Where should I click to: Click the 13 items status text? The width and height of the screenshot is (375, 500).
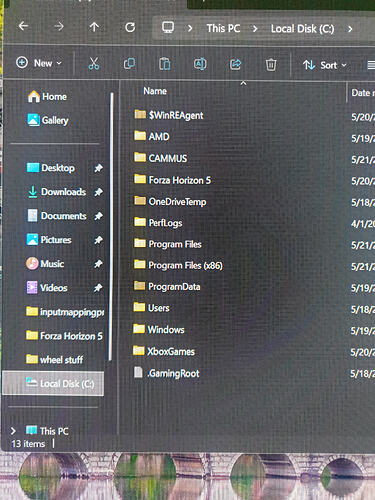pyautogui.click(x=28, y=444)
